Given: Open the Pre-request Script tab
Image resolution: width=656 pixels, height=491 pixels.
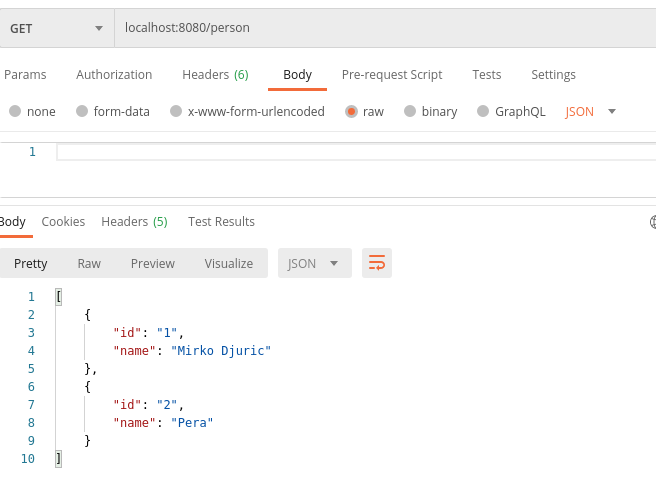Looking at the screenshot, I should click(x=392, y=74).
